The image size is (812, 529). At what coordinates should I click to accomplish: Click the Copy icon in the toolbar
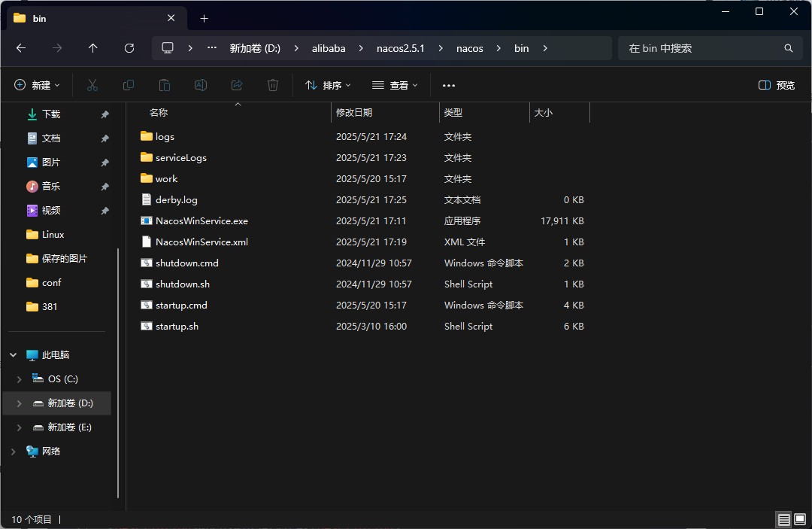(129, 85)
